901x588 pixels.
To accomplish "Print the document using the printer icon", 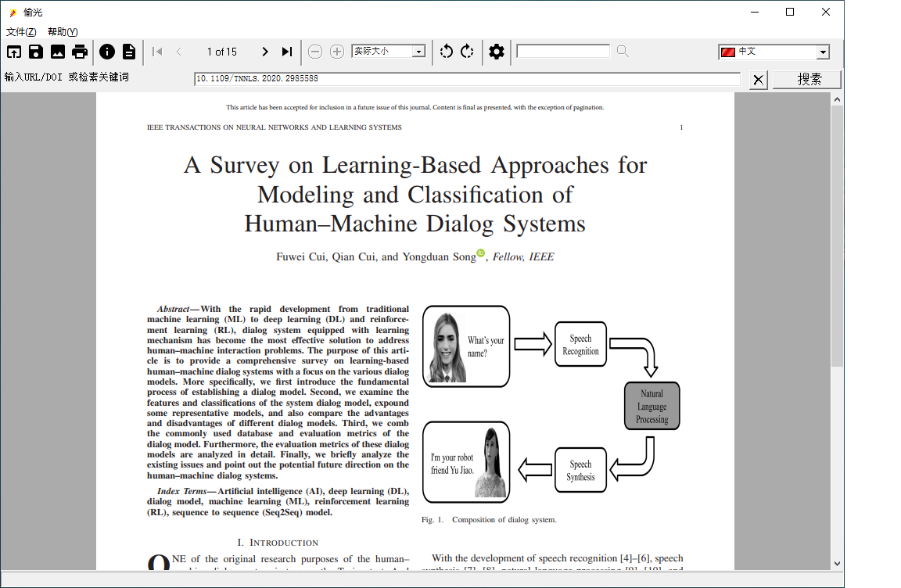I will [80, 52].
